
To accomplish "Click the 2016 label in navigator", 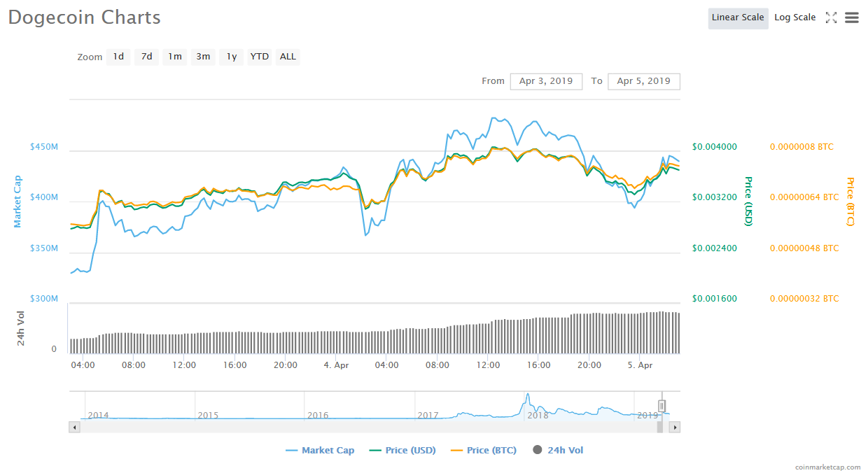I will (x=318, y=416).
